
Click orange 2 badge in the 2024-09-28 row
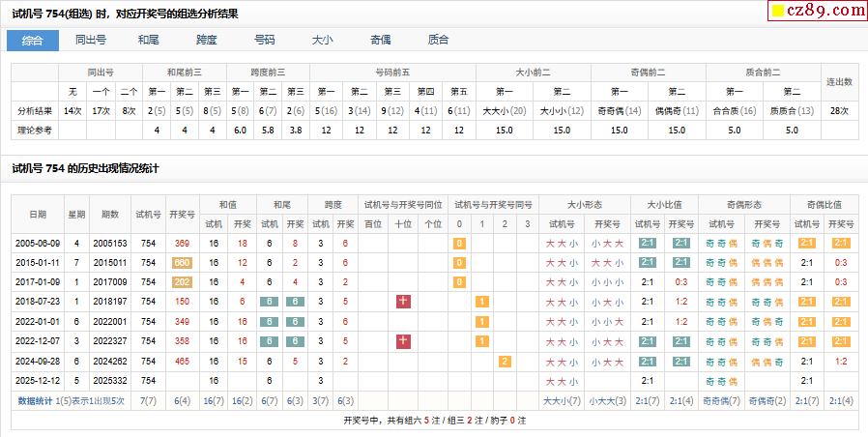[505, 361]
